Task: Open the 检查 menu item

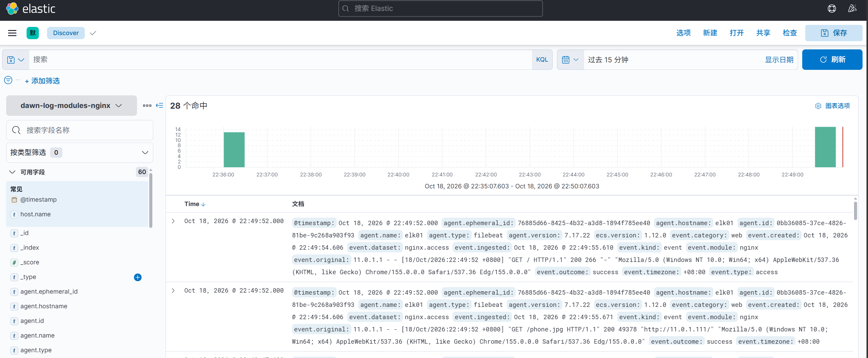Action: point(790,33)
